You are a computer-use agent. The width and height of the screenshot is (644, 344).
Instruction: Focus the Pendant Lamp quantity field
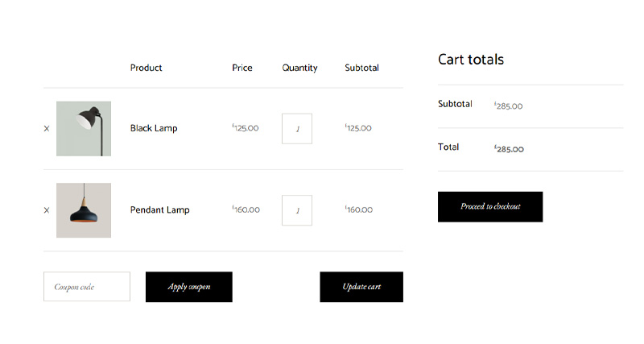click(x=297, y=210)
